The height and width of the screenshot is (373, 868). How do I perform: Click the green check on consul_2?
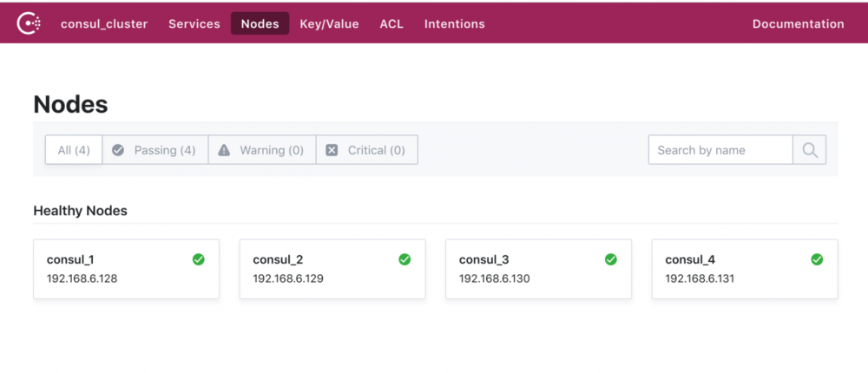404,259
